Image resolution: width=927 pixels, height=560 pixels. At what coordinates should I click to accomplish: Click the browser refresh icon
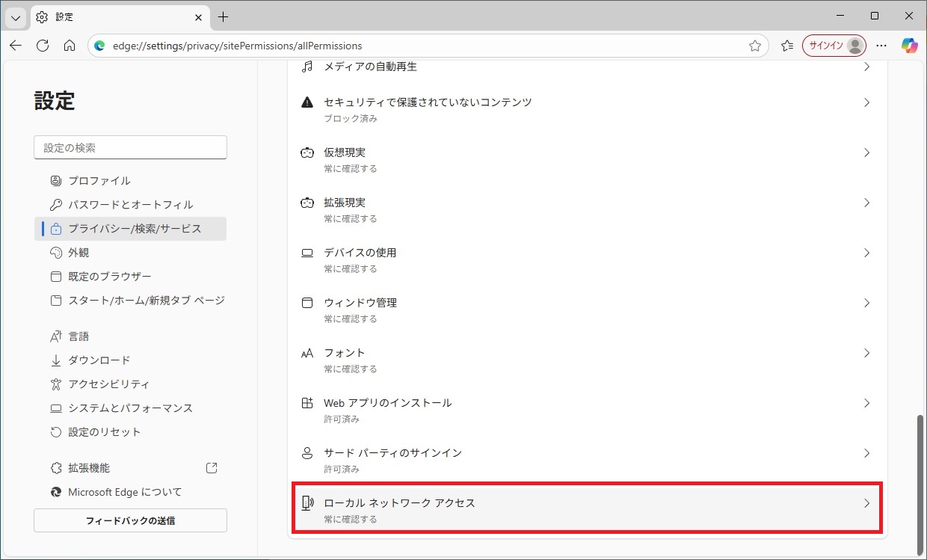[x=43, y=46]
